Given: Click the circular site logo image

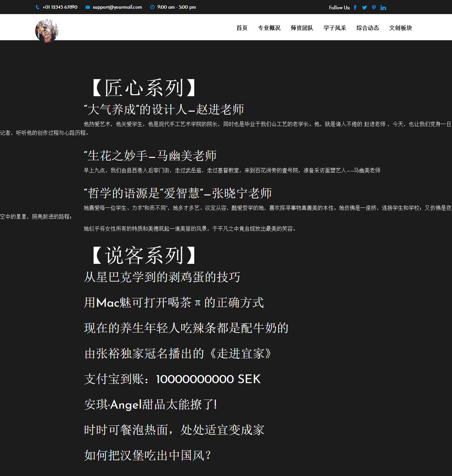Looking at the screenshot, I should tap(47, 31).
